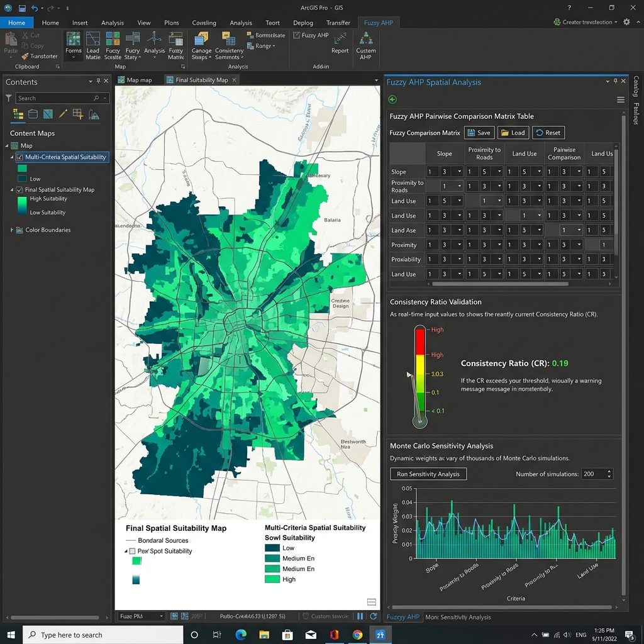The height and width of the screenshot is (644, 644).
Task: Switch to the Map map view tab
Action: coord(135,80)
